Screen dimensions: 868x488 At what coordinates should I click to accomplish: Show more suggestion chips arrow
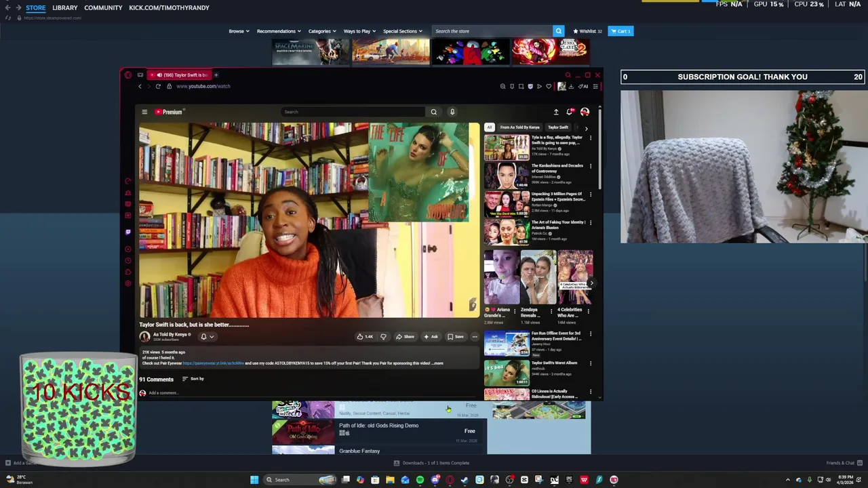[586, 127]
